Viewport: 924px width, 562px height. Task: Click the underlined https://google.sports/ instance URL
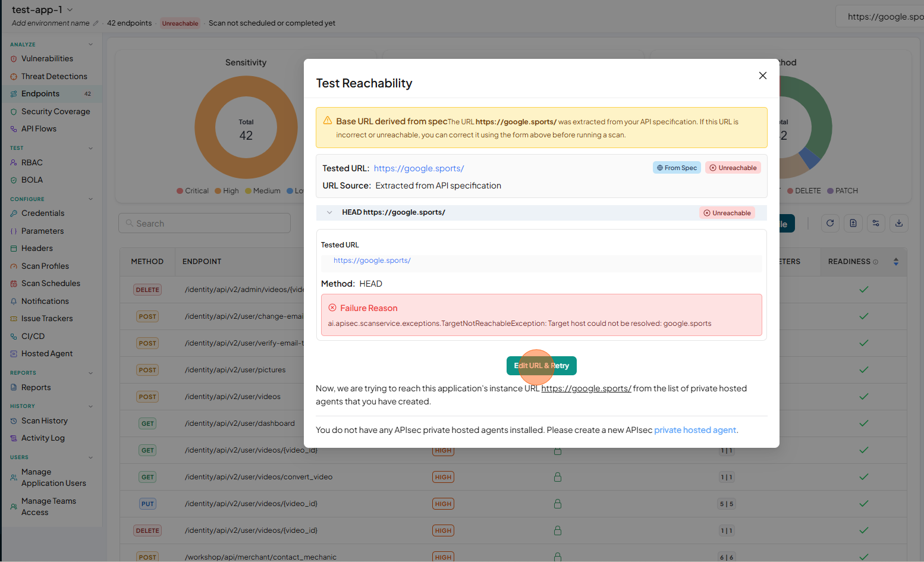586,388
